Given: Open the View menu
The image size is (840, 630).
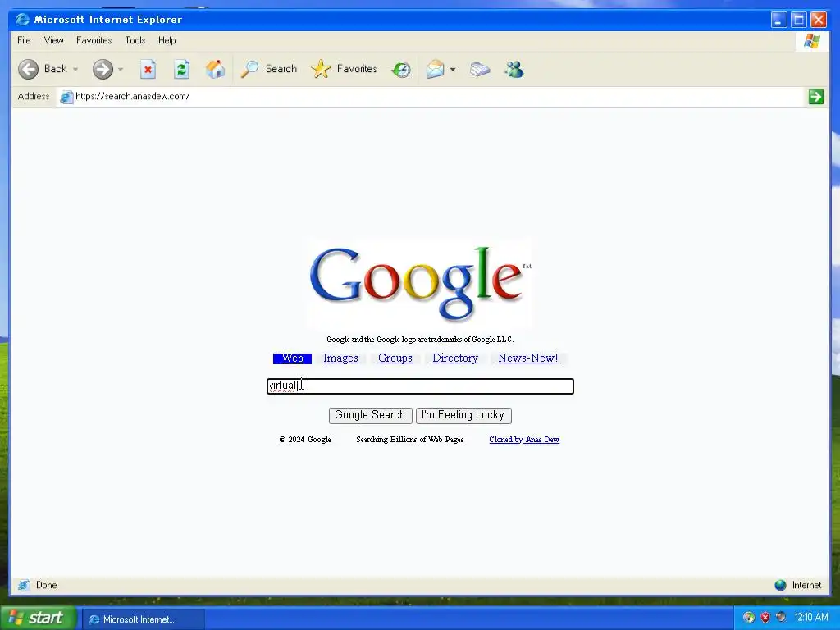Looking at the screenshot, I should pos(53,40).
